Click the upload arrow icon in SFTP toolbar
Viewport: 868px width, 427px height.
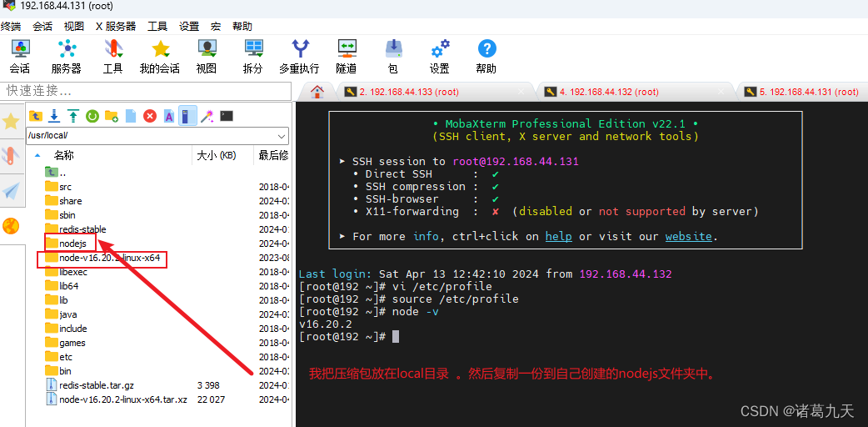pyautogui.click(x=73, y=116)
